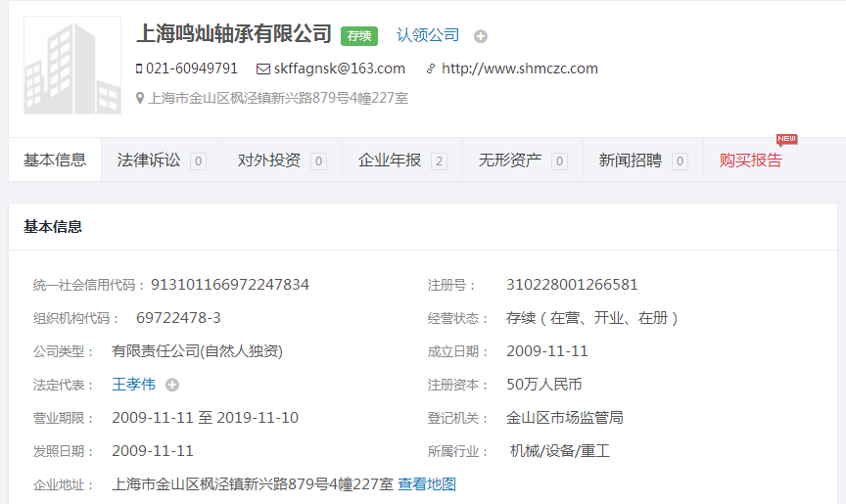Click the plus icon next to 王孝伟

tap(172, 385)
